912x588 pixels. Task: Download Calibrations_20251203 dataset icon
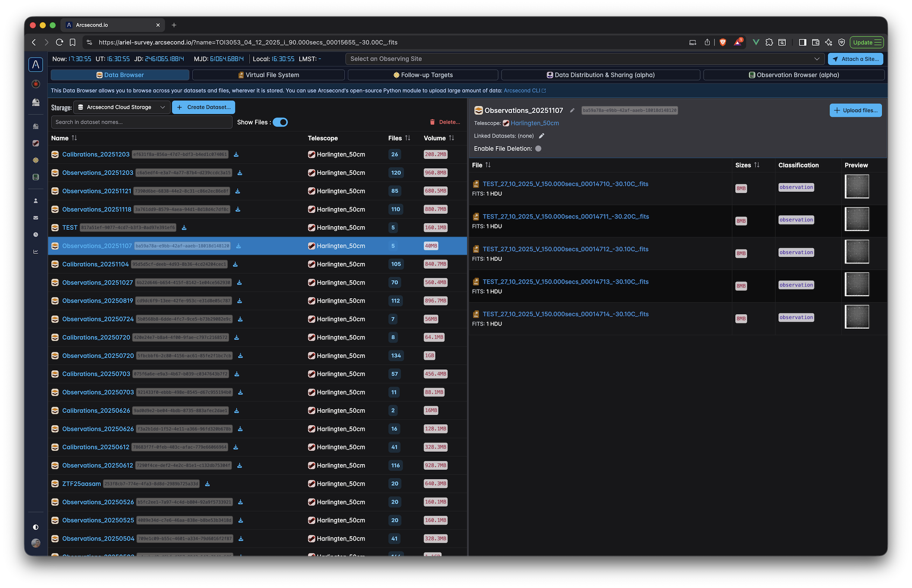236,155
